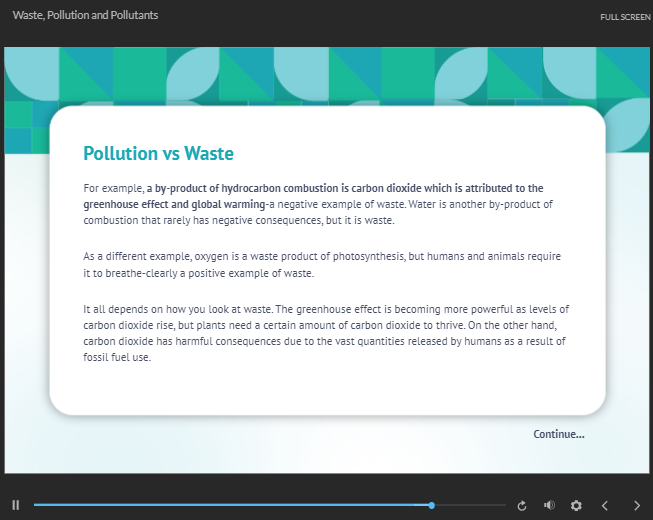Open the settings gear in player bar
This screenshot has height=520, width=653.
[576, 505]
